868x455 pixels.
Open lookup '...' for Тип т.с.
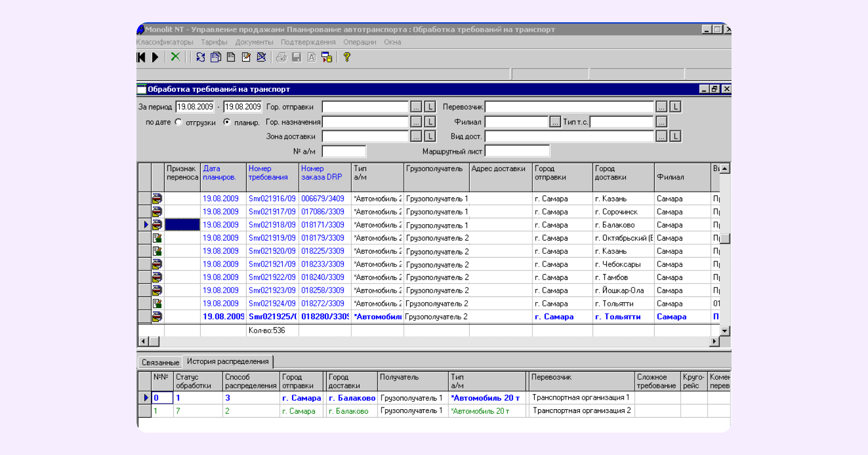[x=662, y=122]
